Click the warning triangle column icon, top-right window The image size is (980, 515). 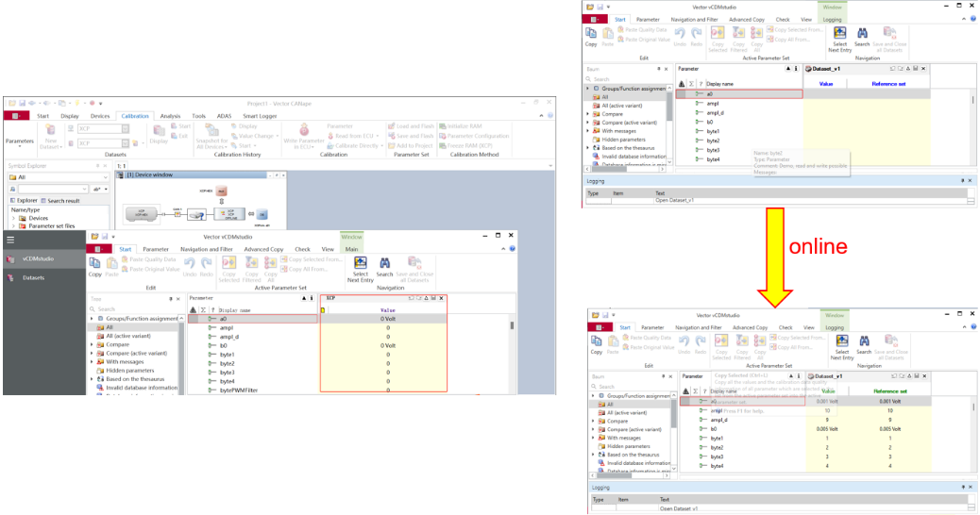(682, 84)
